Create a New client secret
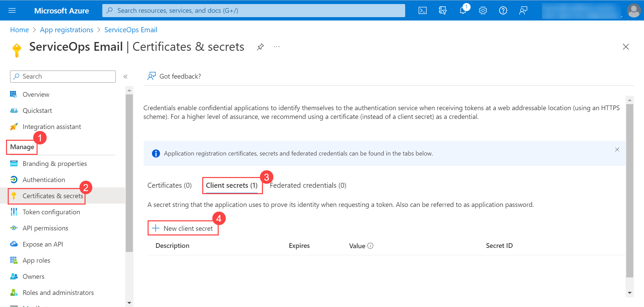Screen dimensions: 644x307 point(183,228)
